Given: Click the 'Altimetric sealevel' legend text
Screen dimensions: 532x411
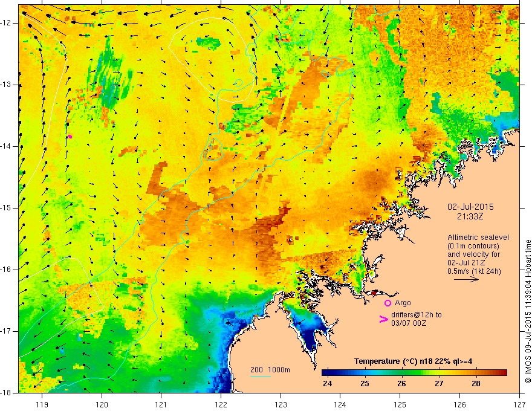Looking at the screenshot, I should (478, 238).
